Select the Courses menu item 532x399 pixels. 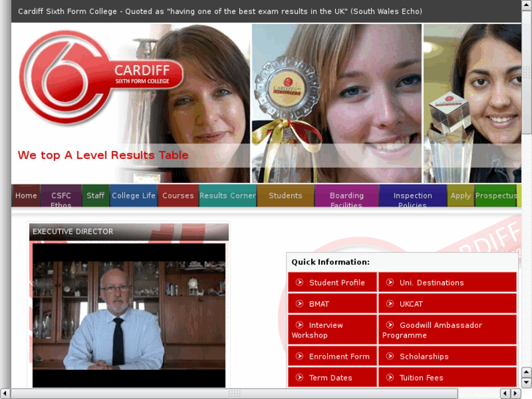click(178, 195)
